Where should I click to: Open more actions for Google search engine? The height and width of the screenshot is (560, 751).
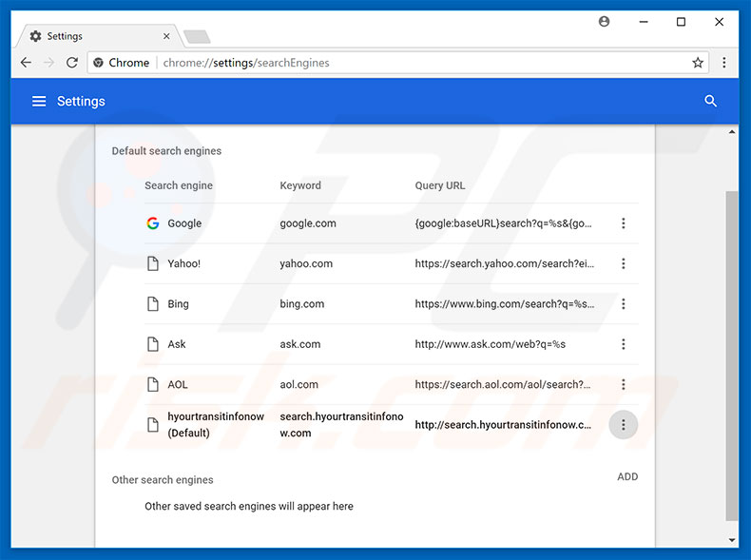click(x=624, y=223)
